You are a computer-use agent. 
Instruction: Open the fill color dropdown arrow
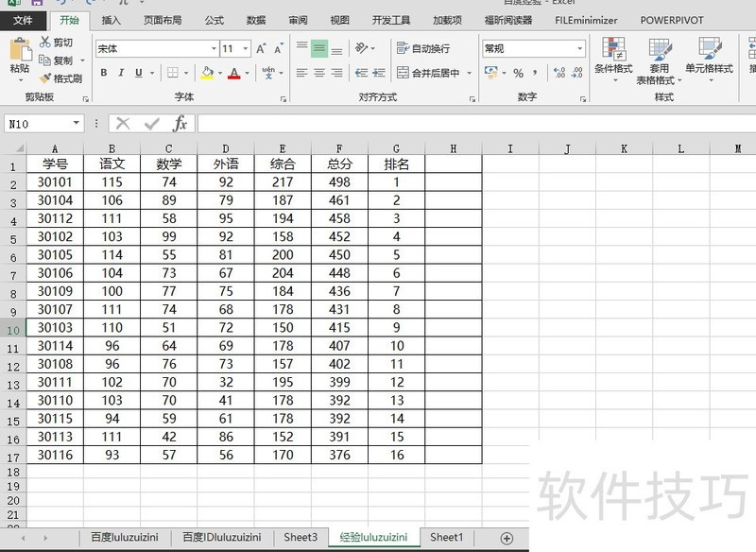220,73
